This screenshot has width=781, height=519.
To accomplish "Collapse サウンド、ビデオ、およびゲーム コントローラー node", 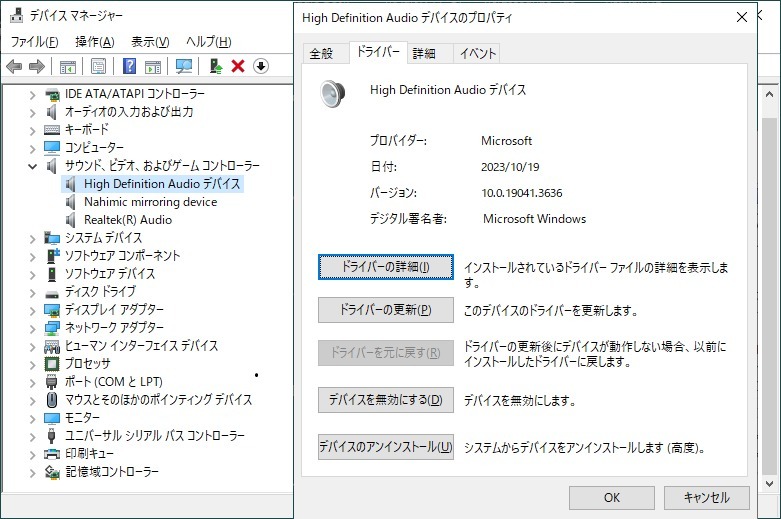I will (32, 166).
